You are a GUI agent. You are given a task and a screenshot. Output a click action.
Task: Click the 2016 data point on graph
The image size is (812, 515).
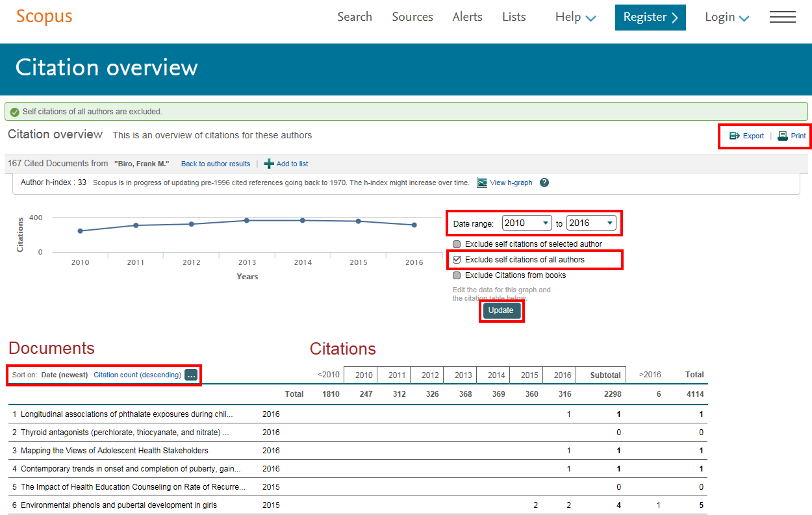414,225
